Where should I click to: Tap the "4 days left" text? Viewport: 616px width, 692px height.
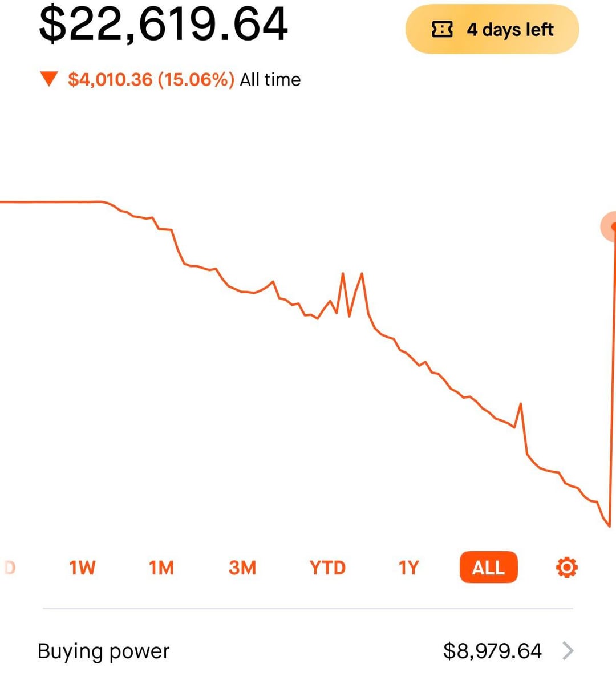pos(510,29)
